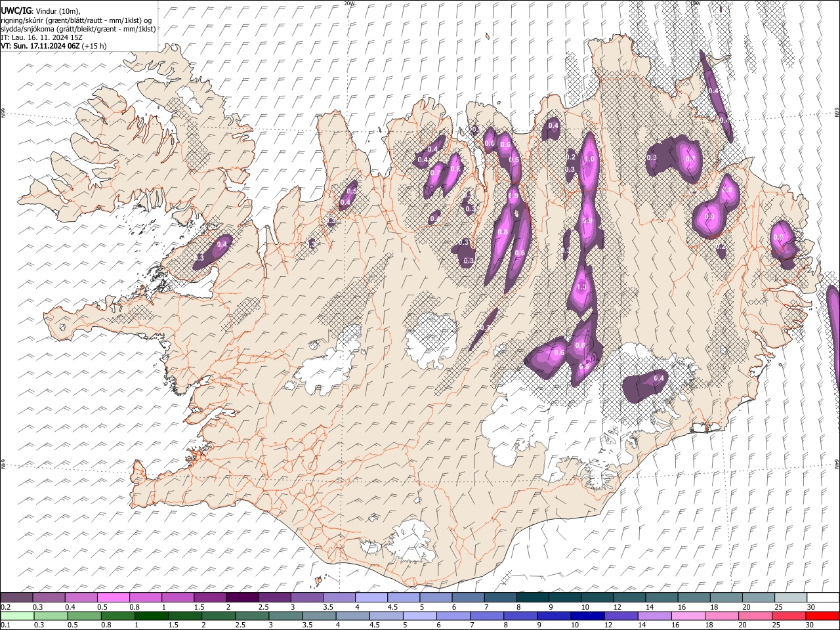The width and height of the screenshot is (840, 630).
Task: Pick the dark grey-purple 0.2 swatch in upper legend
Action: coord(16,598)
